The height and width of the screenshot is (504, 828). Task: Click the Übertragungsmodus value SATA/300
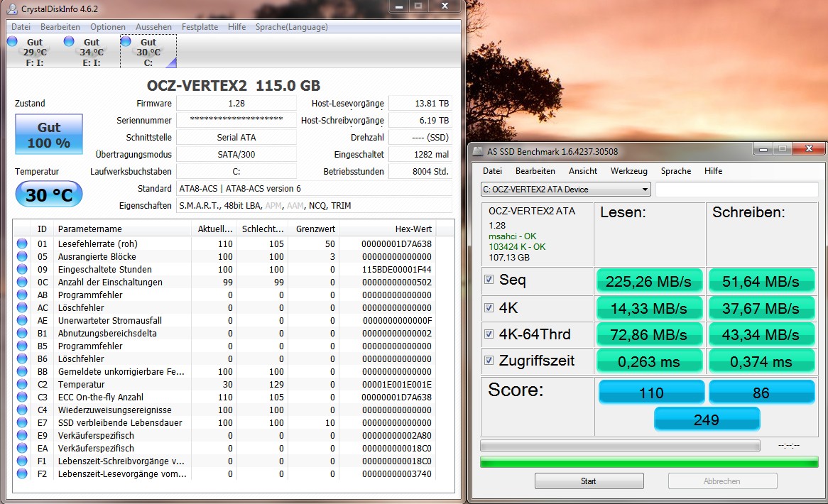click(236, 154)
